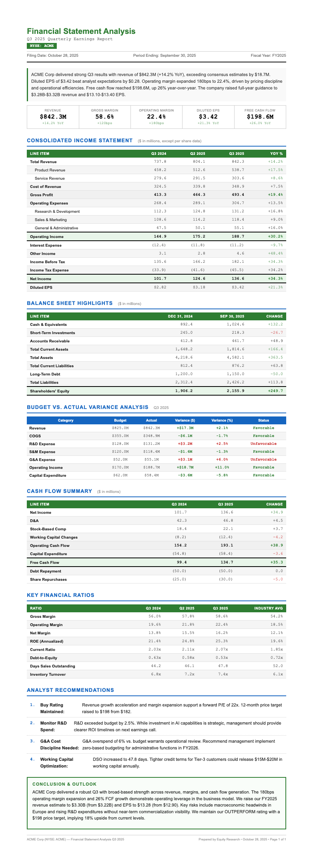
Task: Click the INDUSTRY AVG column header
Action: tap(268, 608)
